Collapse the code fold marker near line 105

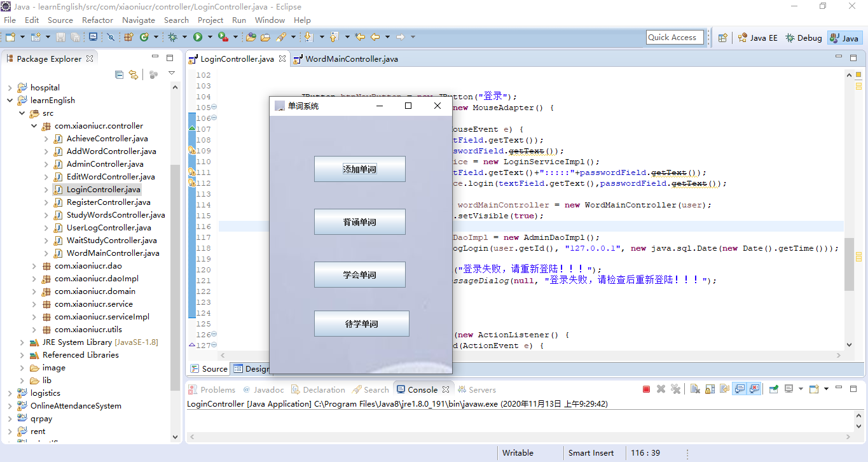[x=214, y=107]
